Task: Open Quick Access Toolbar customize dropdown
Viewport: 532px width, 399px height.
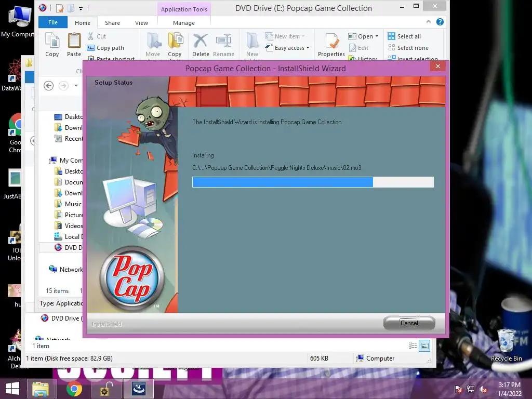Action: coord(81,8)
